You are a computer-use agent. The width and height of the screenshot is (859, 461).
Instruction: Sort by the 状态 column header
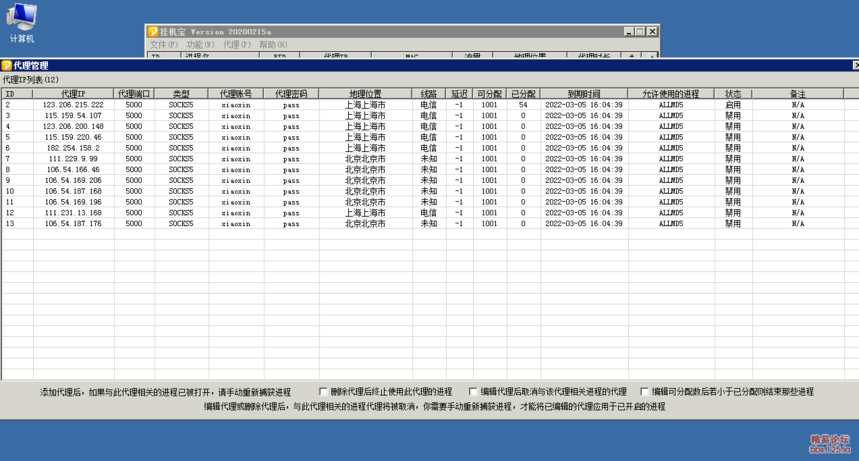(x=733, y=94)
